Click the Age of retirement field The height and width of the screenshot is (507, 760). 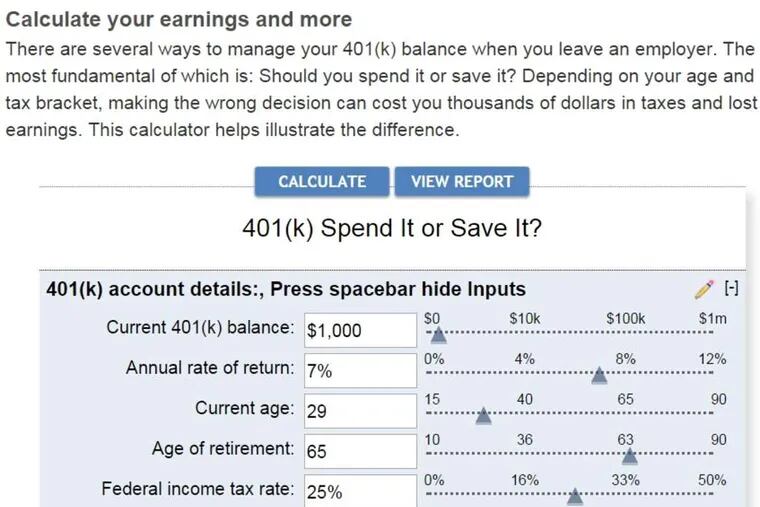point(359,451)
